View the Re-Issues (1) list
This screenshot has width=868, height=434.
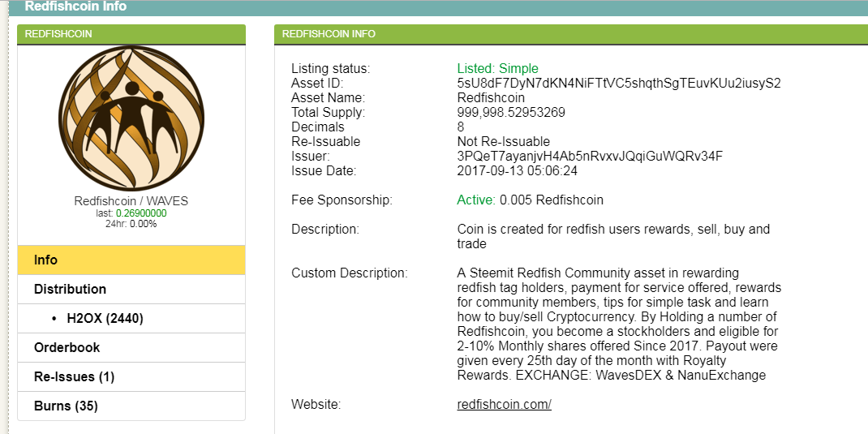[131, 377]
